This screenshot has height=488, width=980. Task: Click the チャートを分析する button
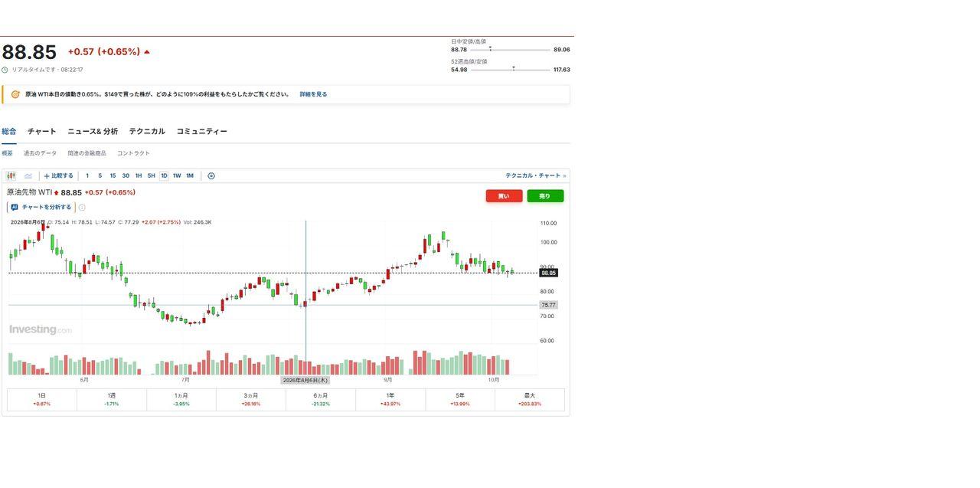point(41,208)
